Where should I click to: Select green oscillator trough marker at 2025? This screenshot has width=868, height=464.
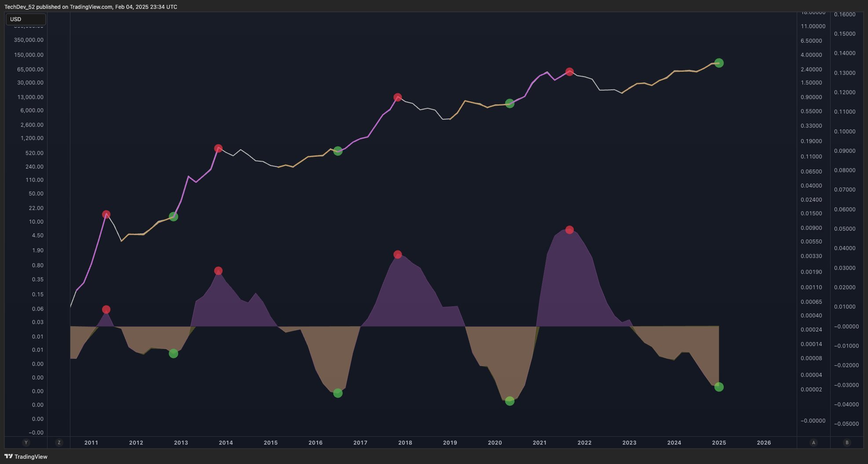(x=719, y=387)
